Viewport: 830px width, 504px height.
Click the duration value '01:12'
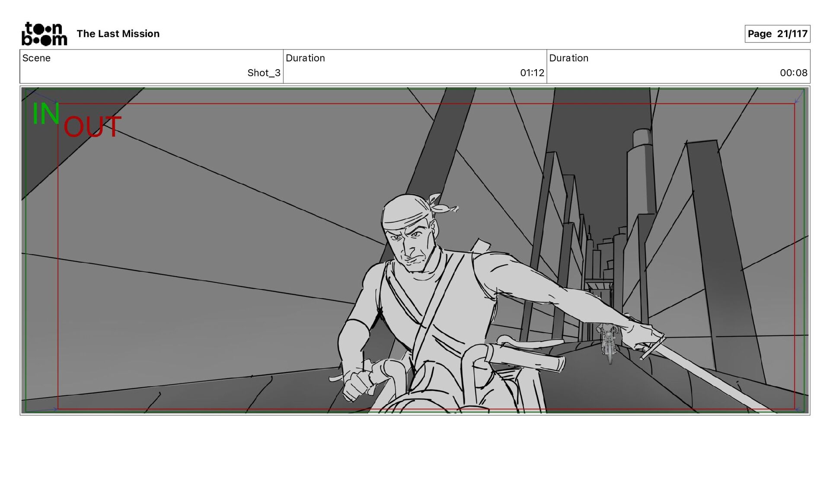(532, 73)
